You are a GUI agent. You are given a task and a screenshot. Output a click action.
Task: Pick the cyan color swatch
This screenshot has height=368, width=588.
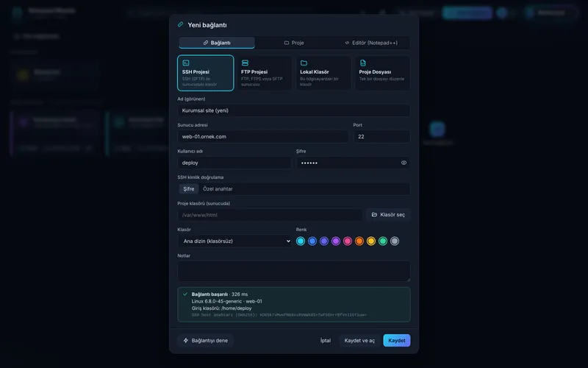point(301,241)
